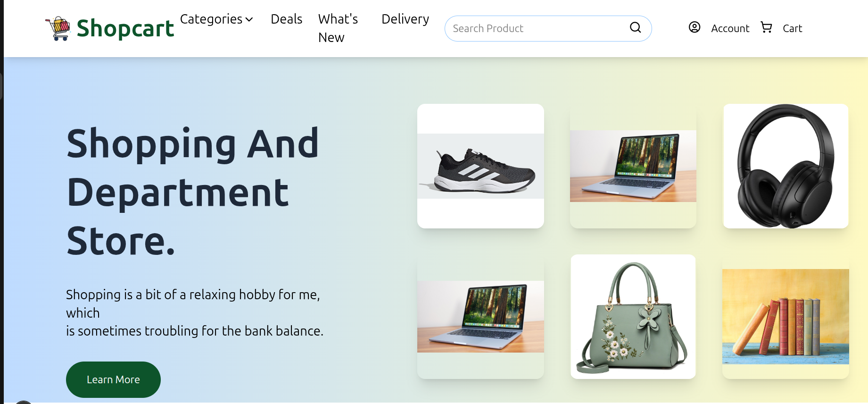Select the bottom row laptop thumbnail
868x404 pixels.
480,317
